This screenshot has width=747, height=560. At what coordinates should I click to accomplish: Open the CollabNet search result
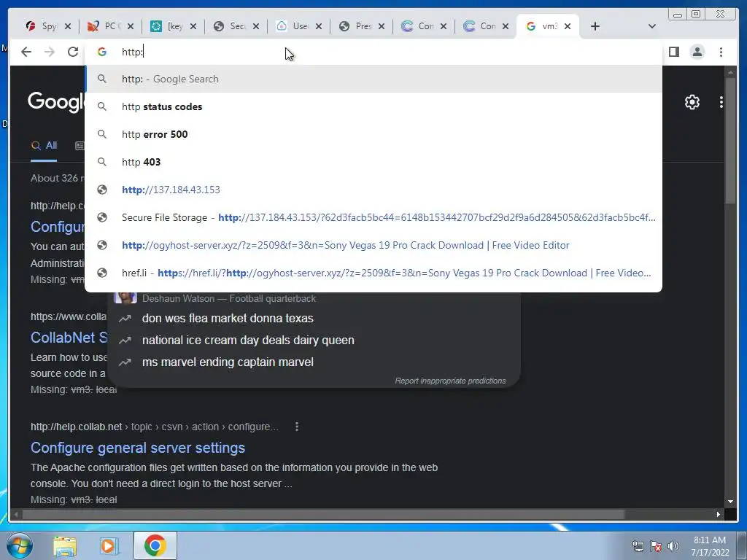(x=69, y=337)
